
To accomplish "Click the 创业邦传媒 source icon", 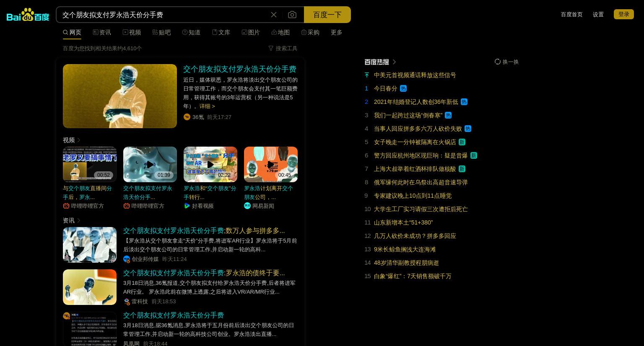I will point(127,259).
